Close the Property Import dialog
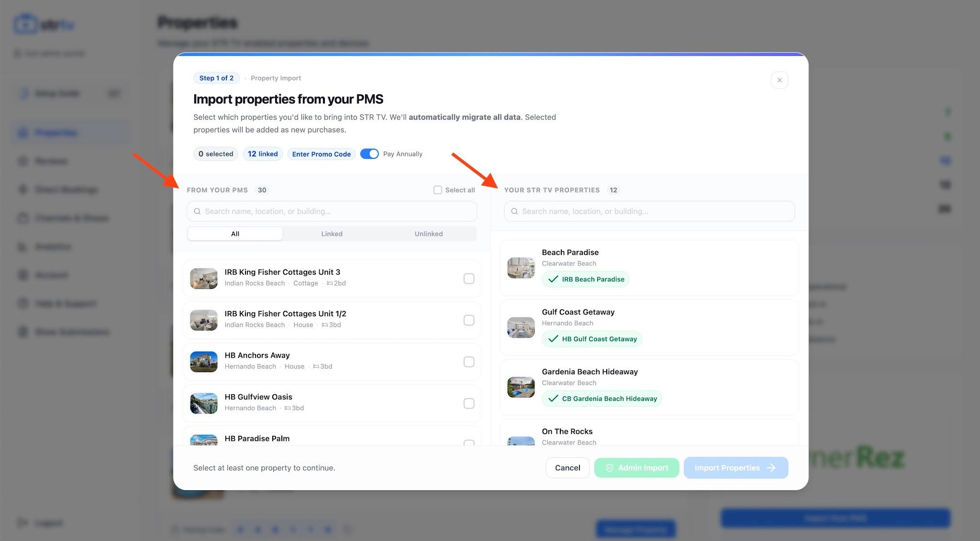 click(x=780, y=80)
